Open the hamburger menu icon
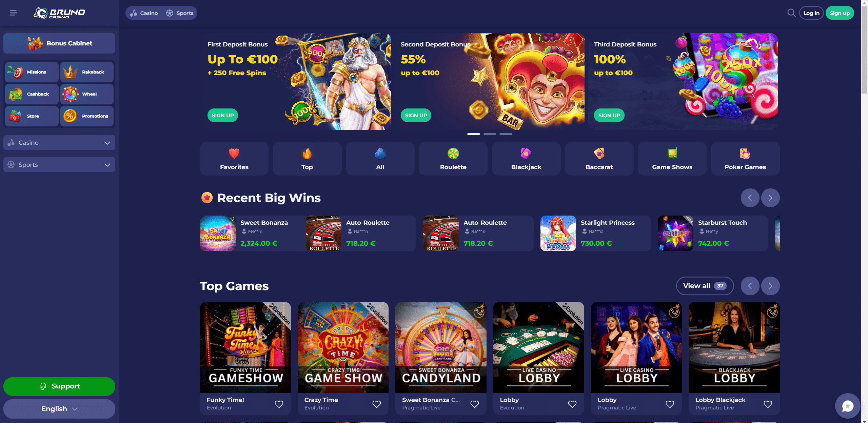This screenshot has width=868, height=423. [x=13, y=13]
